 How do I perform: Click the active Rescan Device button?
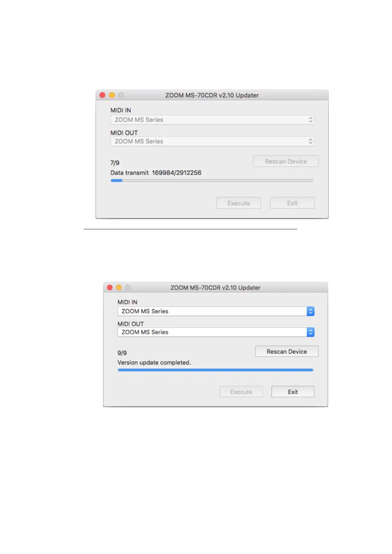287,351
